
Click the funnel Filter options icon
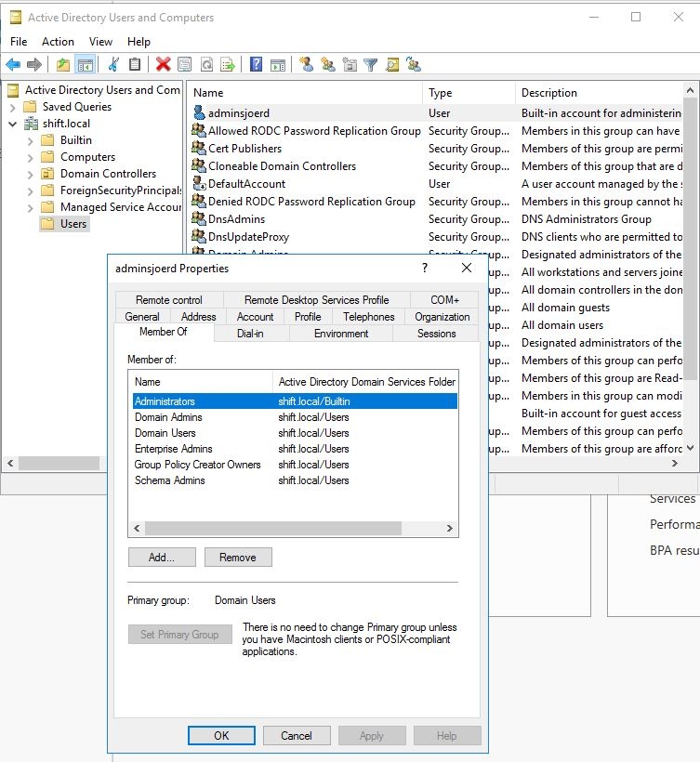pos(370,64)
